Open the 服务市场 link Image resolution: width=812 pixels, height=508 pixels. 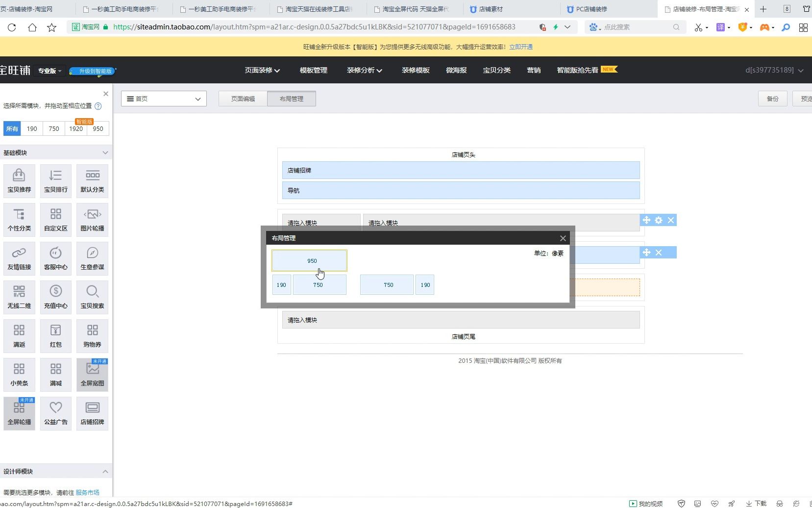pyautogui.click(x=87, y=492)
